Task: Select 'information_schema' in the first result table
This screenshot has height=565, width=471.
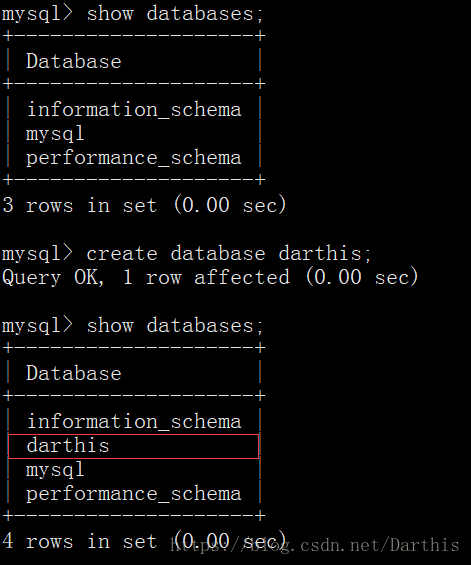Action: point(134,110)
